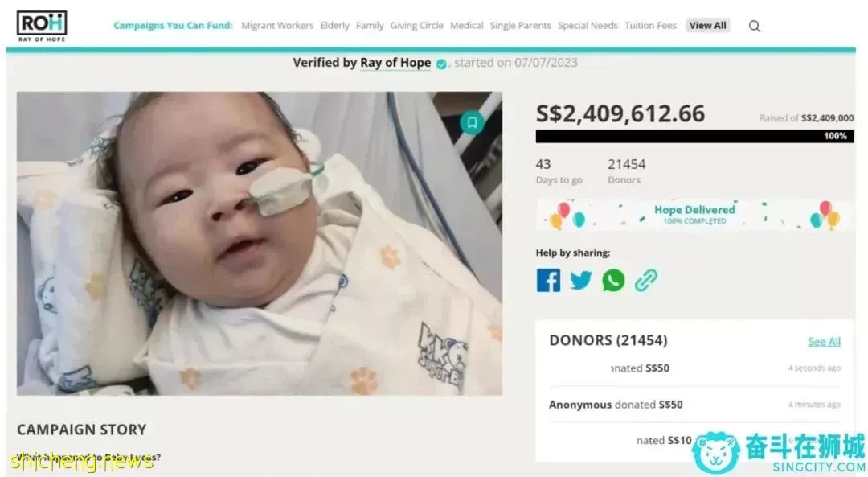
Task: Open the search magnifier icon
Action: [x=754, y=26]
